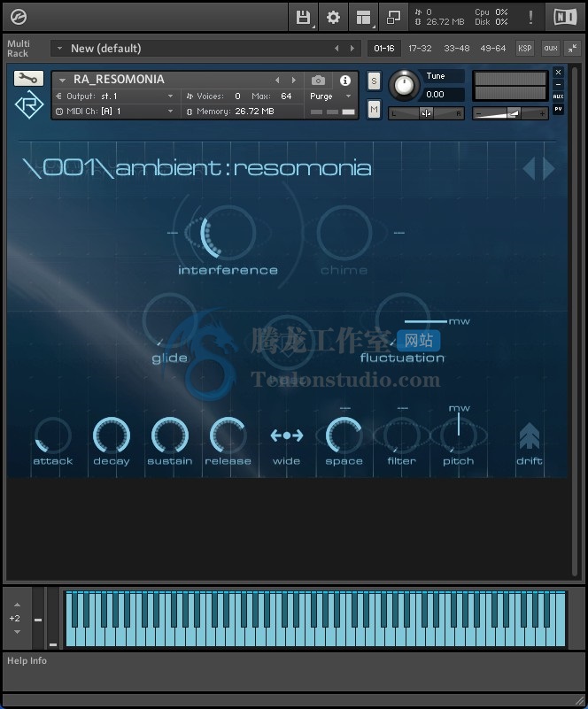The image size is (588, 709).
Task: Click the fluctuation knob
Action: point(402,320)
